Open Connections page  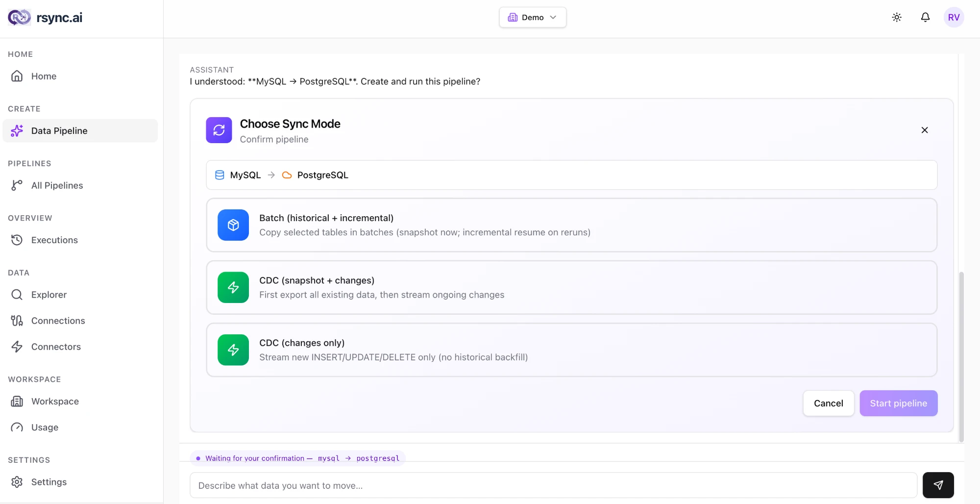pyautogui.click(x=80, y=320)
